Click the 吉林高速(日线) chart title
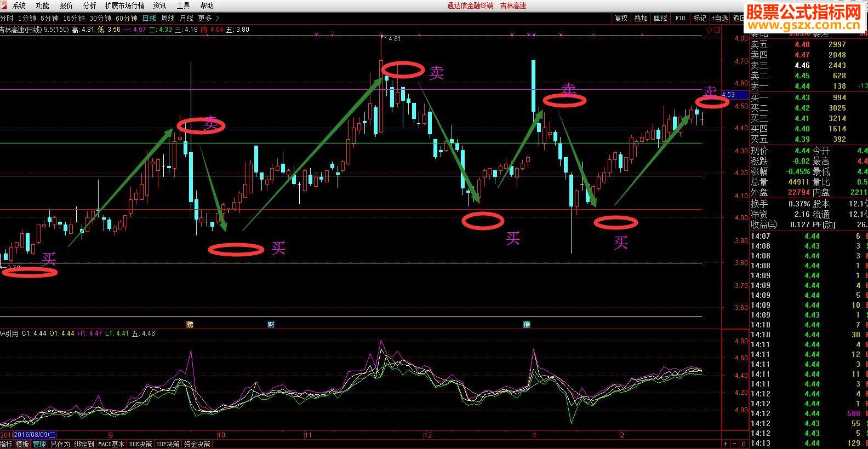Viewport: 868px width, 449px height. pyautogui.click(x=20, y=30)
